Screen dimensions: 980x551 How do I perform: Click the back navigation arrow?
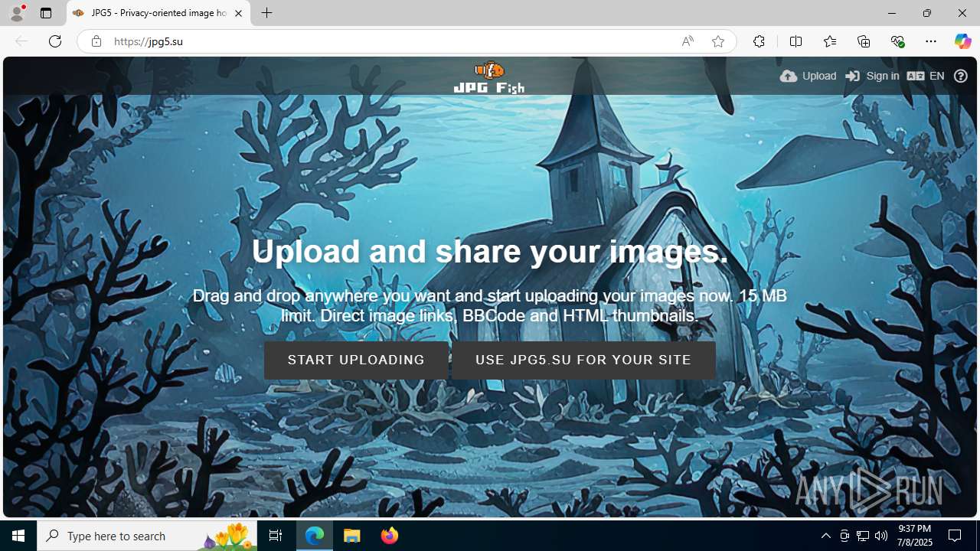(21, 41)
